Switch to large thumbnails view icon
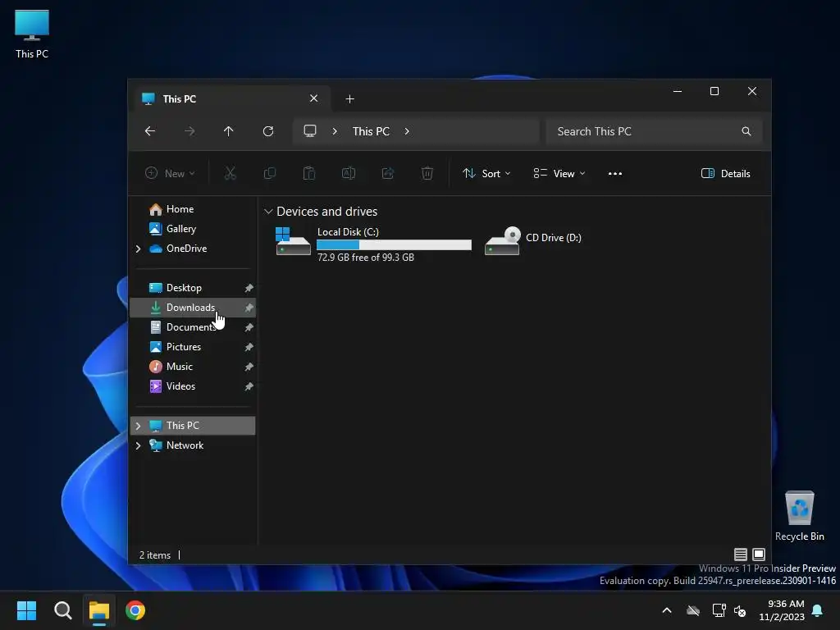Viewport: 840px width, 630px height. click(759, 555)
